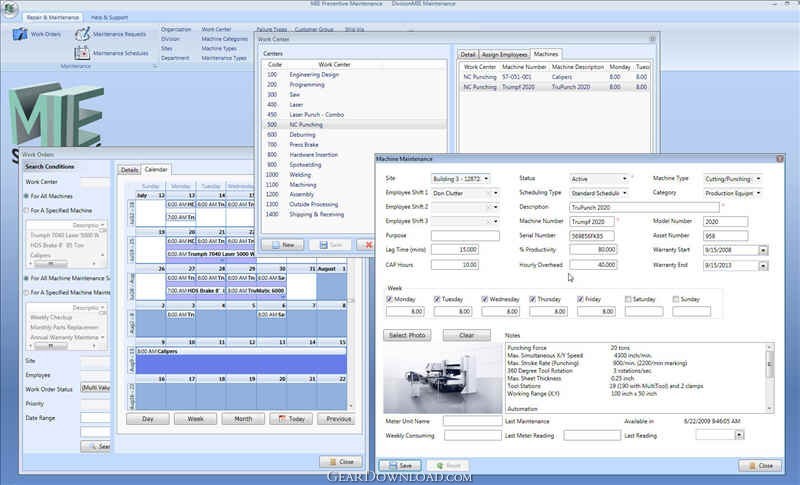This screenshot has width=800, height=485.
Task: Select the Calipers machine row
Action: (555, 77)
